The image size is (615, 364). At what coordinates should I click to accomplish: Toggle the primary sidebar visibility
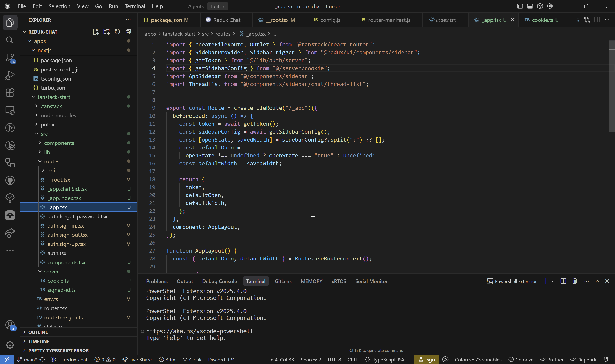520,6
